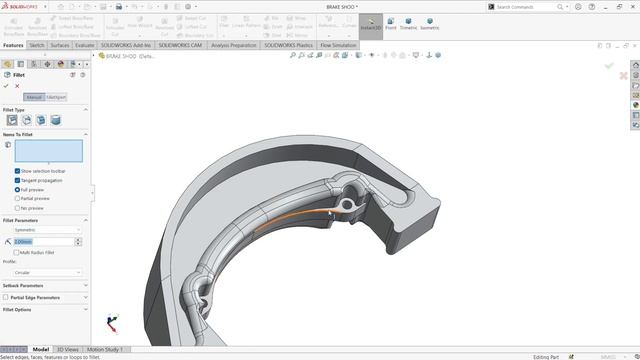Switch to the Sketch ribbon tab
Screen dimensions: 640x360
[37, 45]
